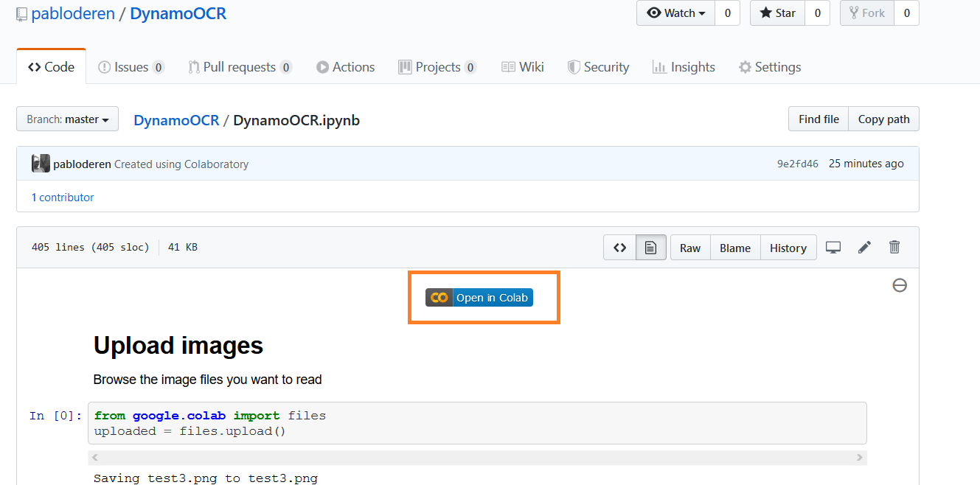Click the Find file button
980x485 pixels.
(x=819, y=119)
